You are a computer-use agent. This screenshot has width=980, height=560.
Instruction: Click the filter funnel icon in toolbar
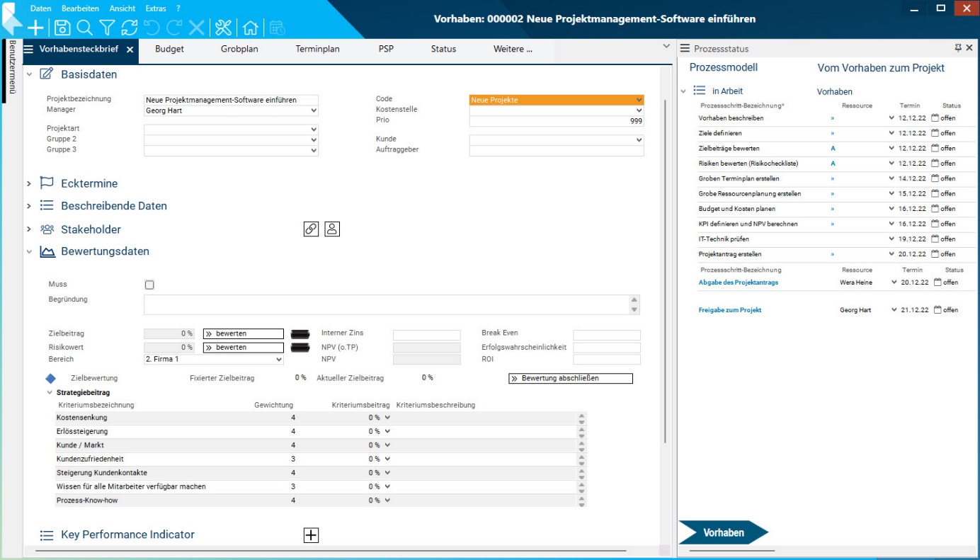point(107,28)
